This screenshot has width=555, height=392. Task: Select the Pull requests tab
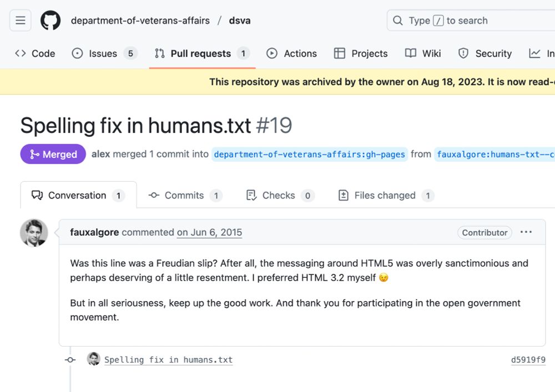202,53
